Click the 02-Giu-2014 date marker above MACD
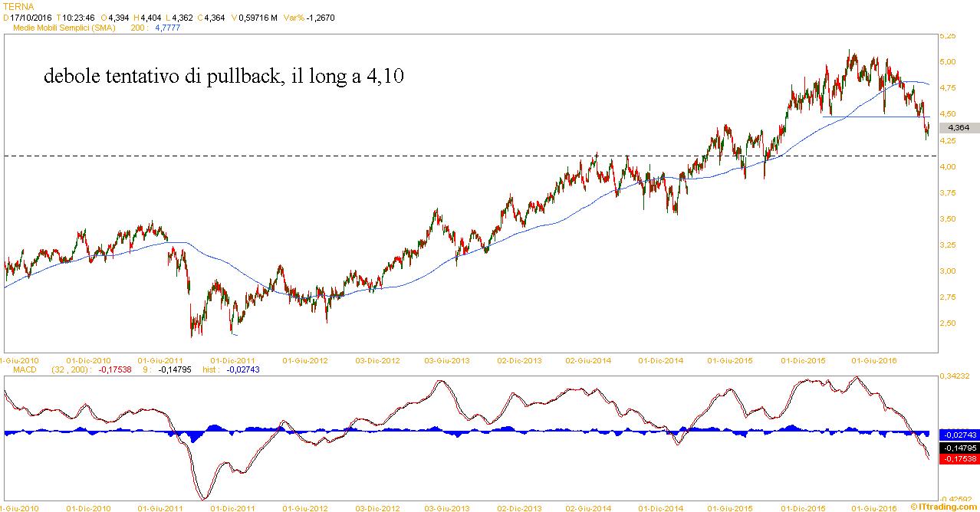The height and width of the screenshot is (512, 980). click(588, 359)
